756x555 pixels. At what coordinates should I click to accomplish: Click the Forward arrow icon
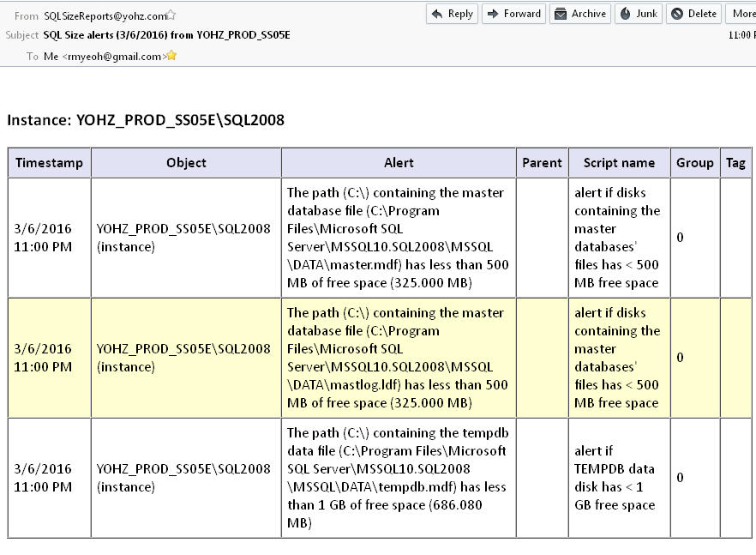(x=493, y=14)
